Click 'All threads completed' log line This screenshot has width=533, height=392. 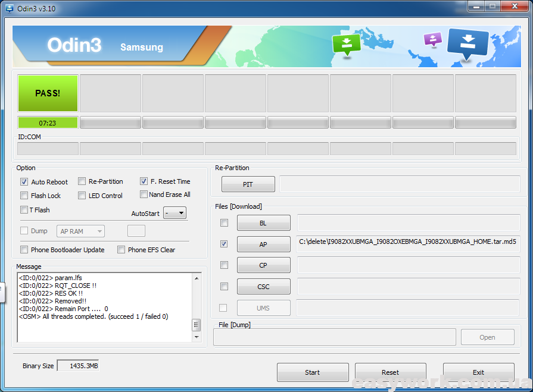coord(93,316)
